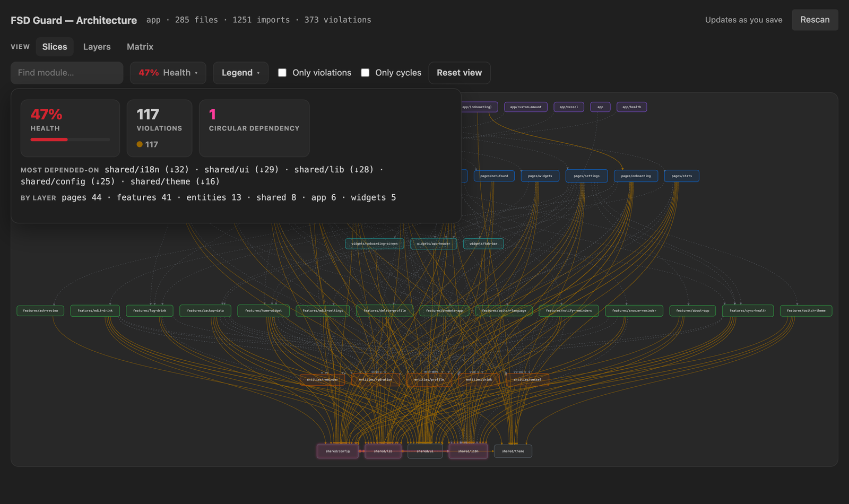
Task: Click shared/ui (↓29) in most depended-on
Action: point(241,169)
